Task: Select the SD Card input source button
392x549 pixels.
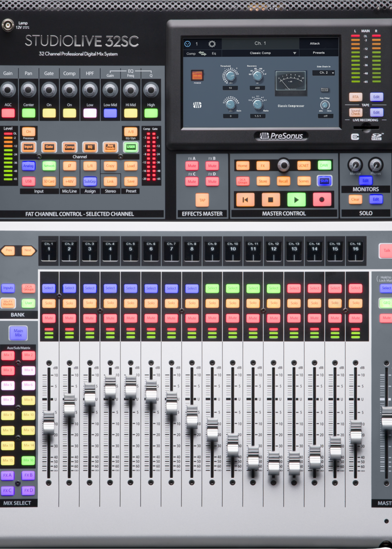Action: [49, 181]
